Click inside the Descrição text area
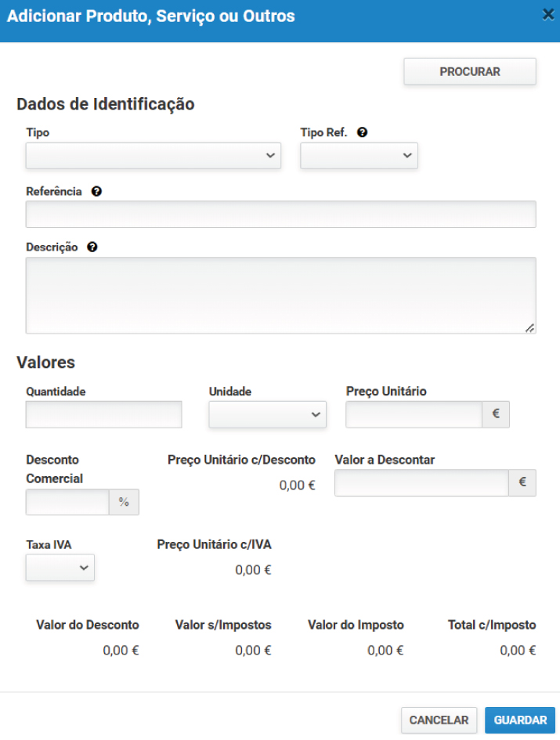 [x=280, y=294]
